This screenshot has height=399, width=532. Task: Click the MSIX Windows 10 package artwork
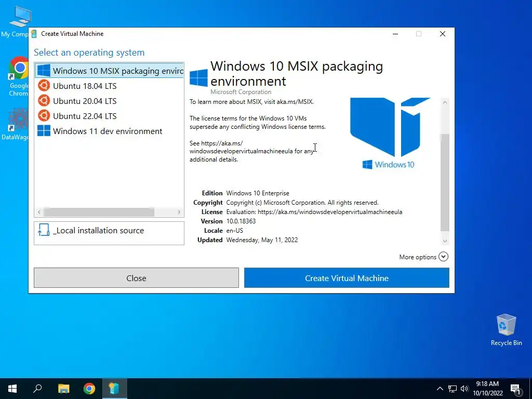pos(390,134)
